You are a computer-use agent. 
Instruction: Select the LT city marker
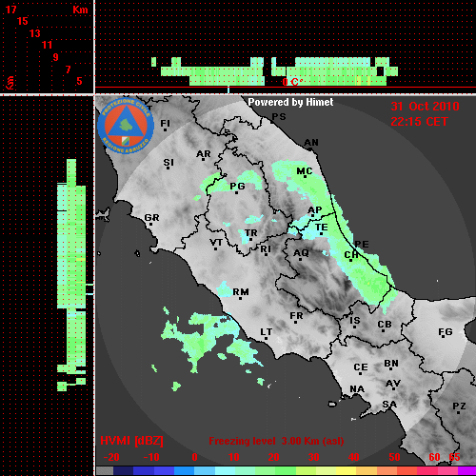267,333
